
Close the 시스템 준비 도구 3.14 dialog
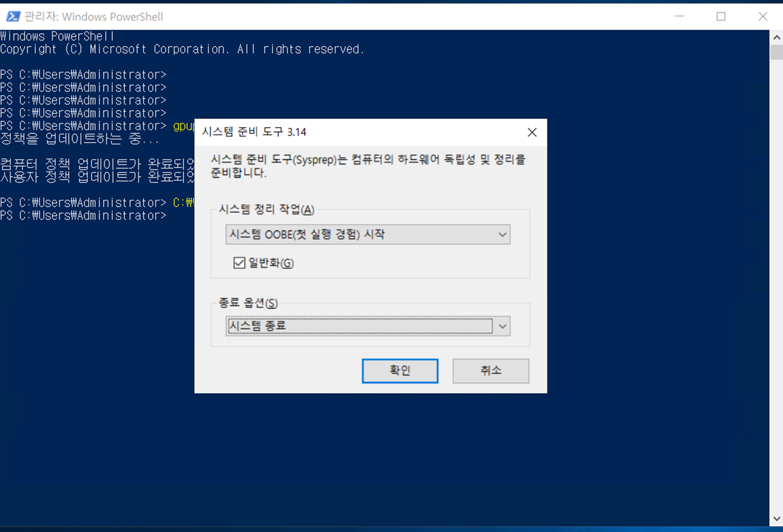(532, 132)
